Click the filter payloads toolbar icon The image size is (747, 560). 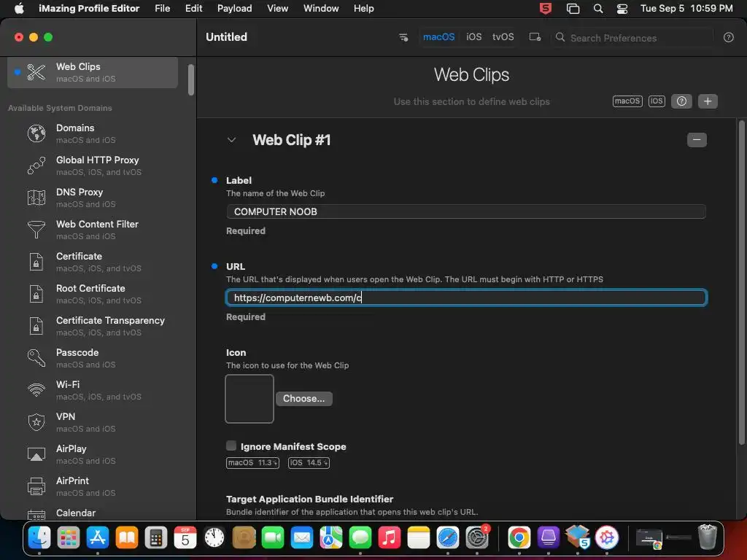(x=403, y=37)
